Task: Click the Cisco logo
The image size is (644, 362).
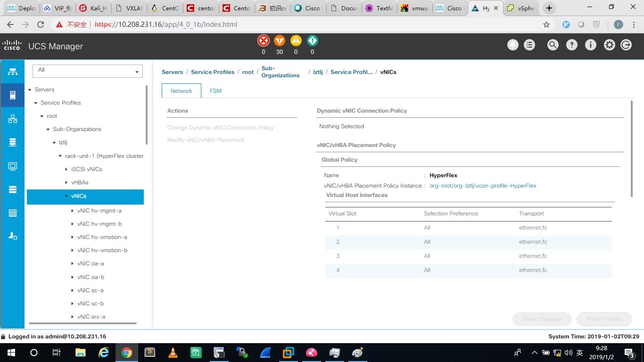Action: pos(12,45)
